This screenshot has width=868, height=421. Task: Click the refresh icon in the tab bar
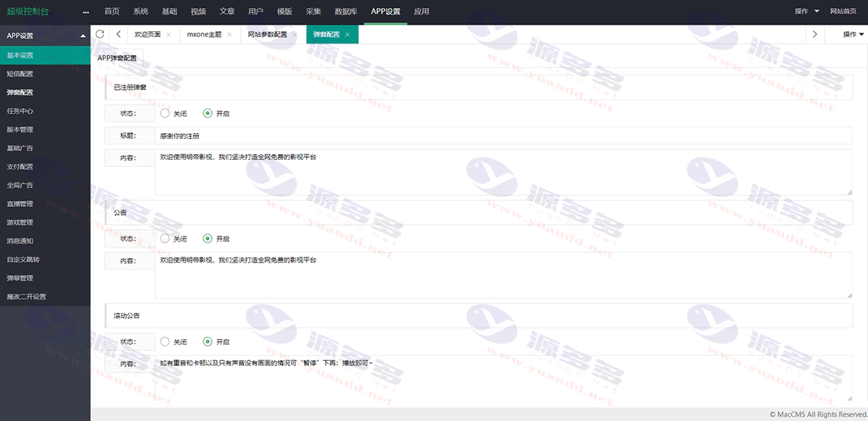click(x=100, y=34)
